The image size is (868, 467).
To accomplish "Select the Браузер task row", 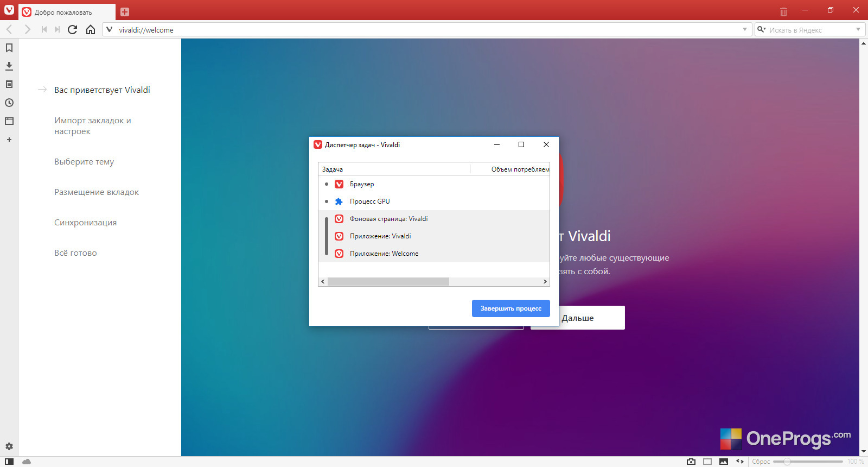I will click(434, 184).
